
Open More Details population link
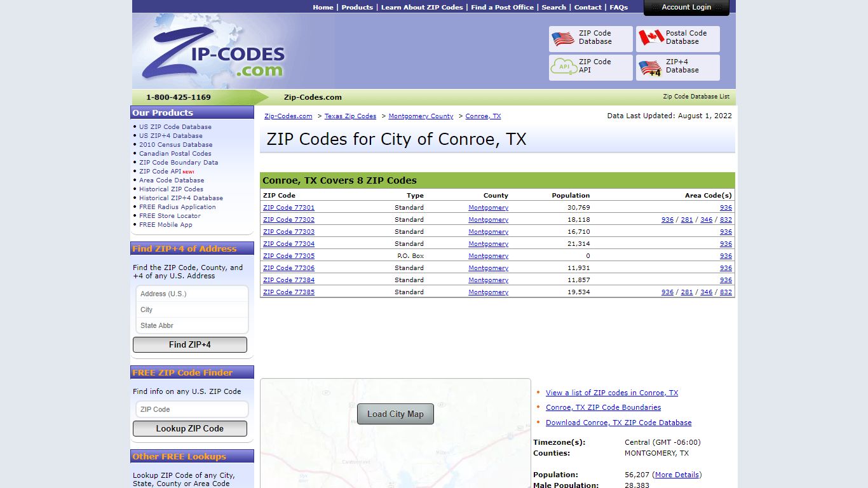click(x=677, y=475)
